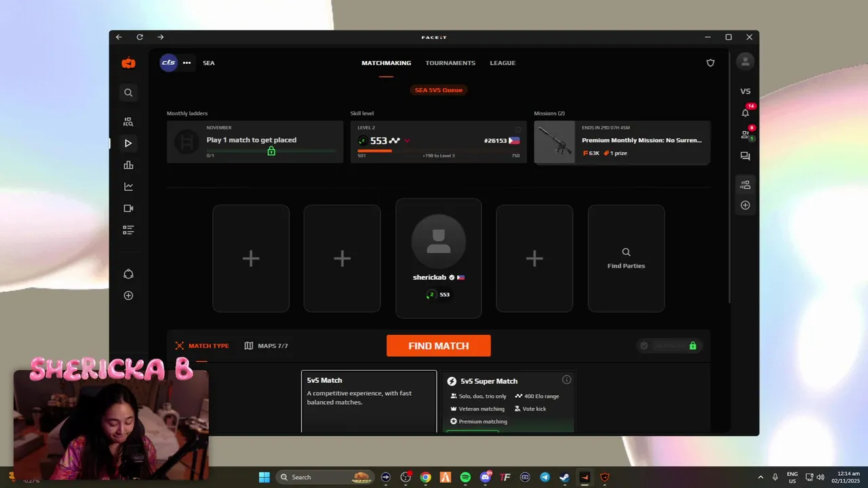Open the chat messages icon
Screen dimensions: 868x488
point(745,156)
